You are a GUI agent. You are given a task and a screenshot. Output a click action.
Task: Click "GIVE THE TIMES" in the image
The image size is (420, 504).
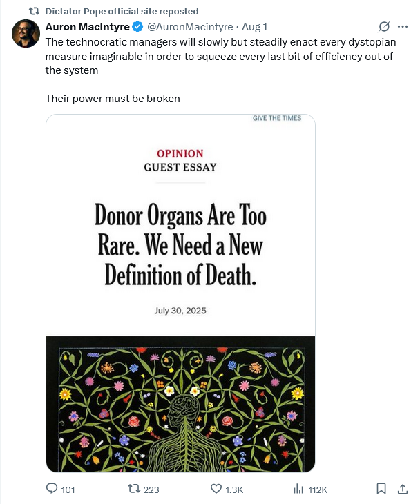[277, 118]
